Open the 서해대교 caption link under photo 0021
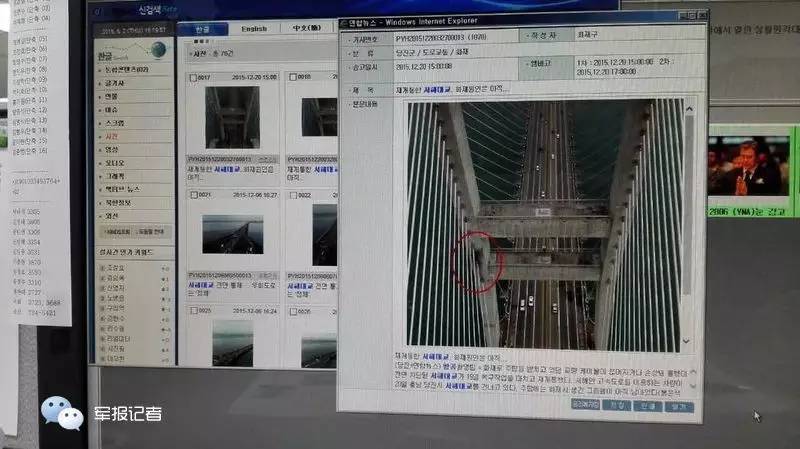Screen dimensions: 800x449 [201, 285]
